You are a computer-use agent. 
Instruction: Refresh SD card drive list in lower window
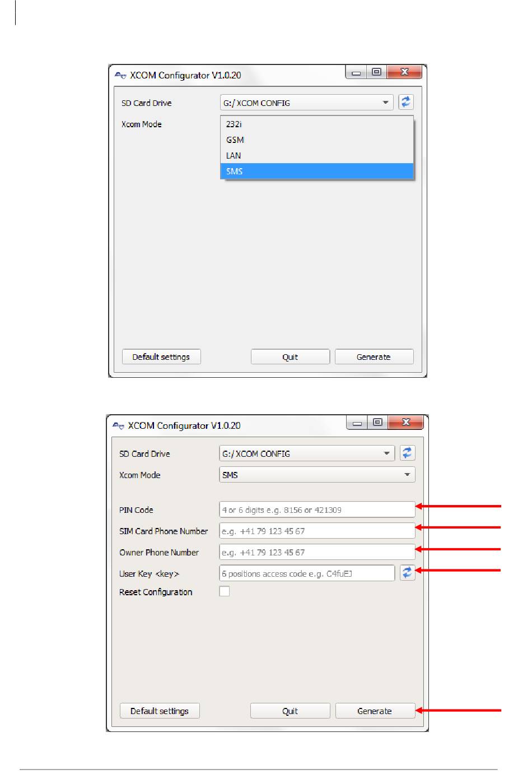pyautogui.click(x=408, y=453)
